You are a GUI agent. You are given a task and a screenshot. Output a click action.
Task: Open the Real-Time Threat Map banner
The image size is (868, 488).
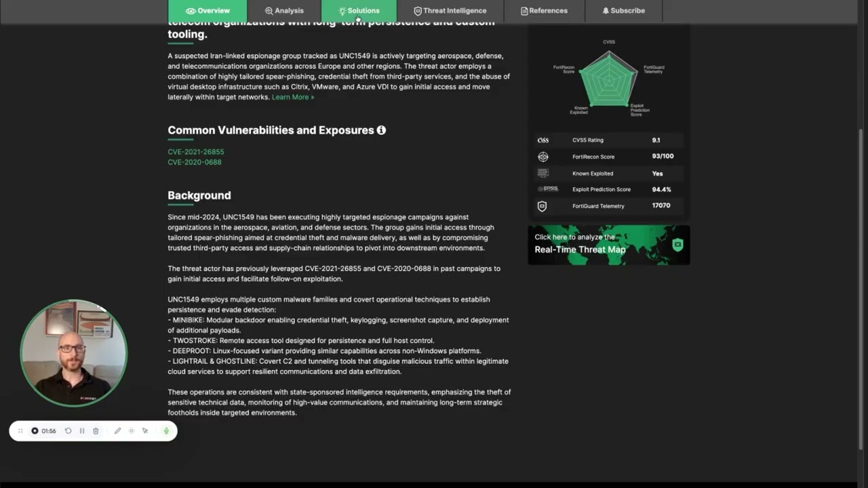pos(609,245)
